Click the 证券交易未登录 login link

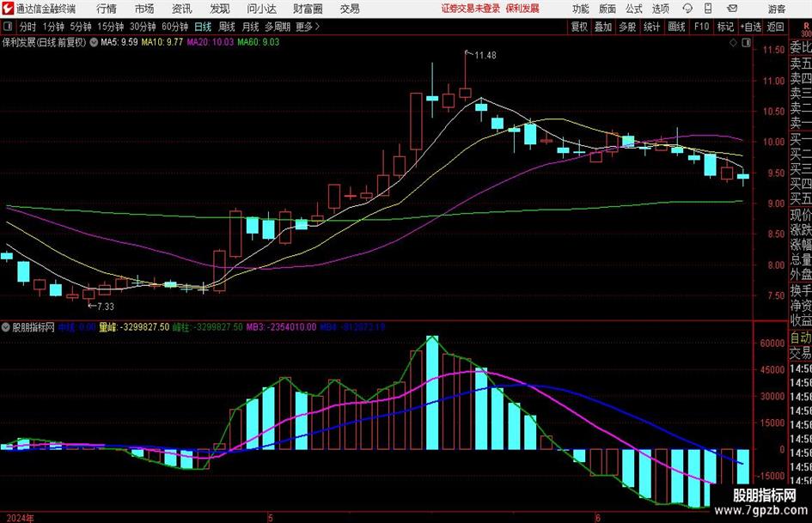(x=471, y=9)
